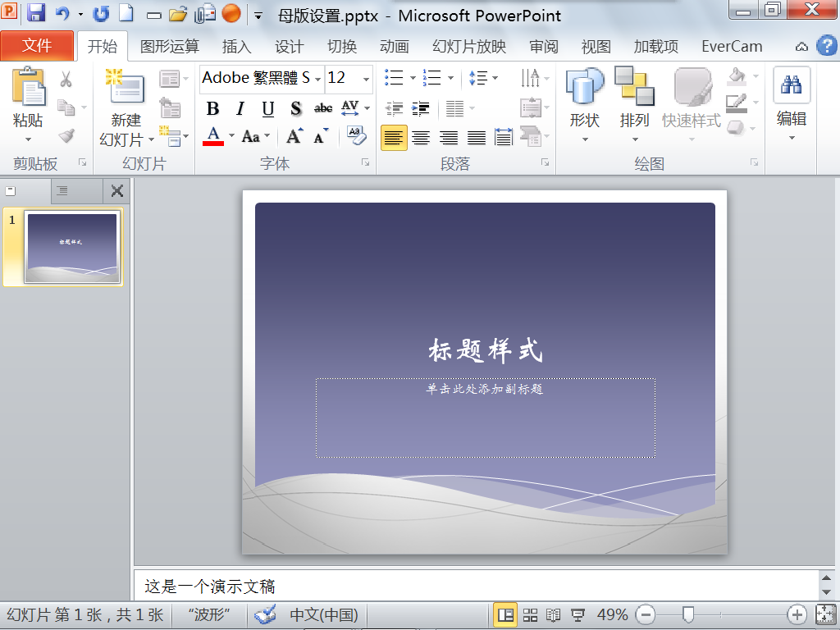840x630 pixels.
Task: Fit slide to current window
Action: tap(825, 614)
